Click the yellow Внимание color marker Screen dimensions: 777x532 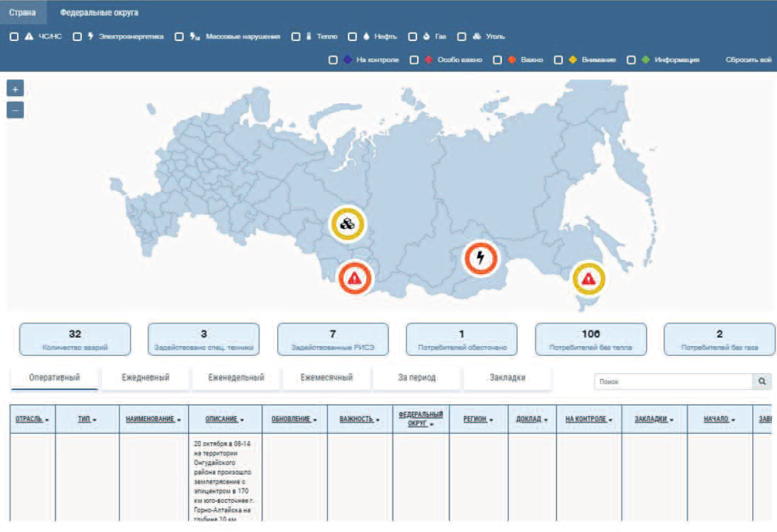(x=573, y=59)
